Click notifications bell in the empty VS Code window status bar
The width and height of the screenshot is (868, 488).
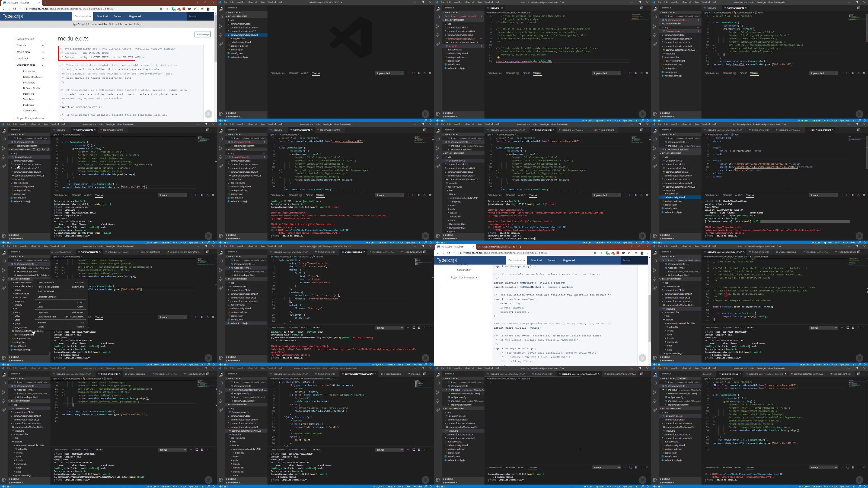click(431, 120)
